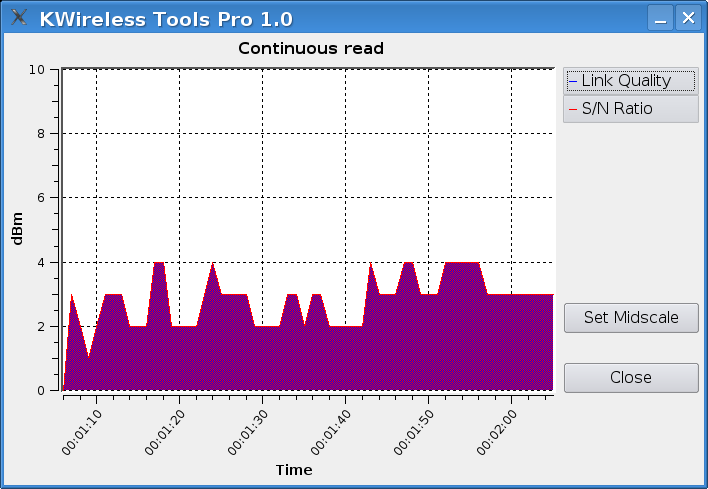Click the 00:01:50 time axis label
Image resolution: width=708 pixels, height=489 pixels.
[414, 432]
